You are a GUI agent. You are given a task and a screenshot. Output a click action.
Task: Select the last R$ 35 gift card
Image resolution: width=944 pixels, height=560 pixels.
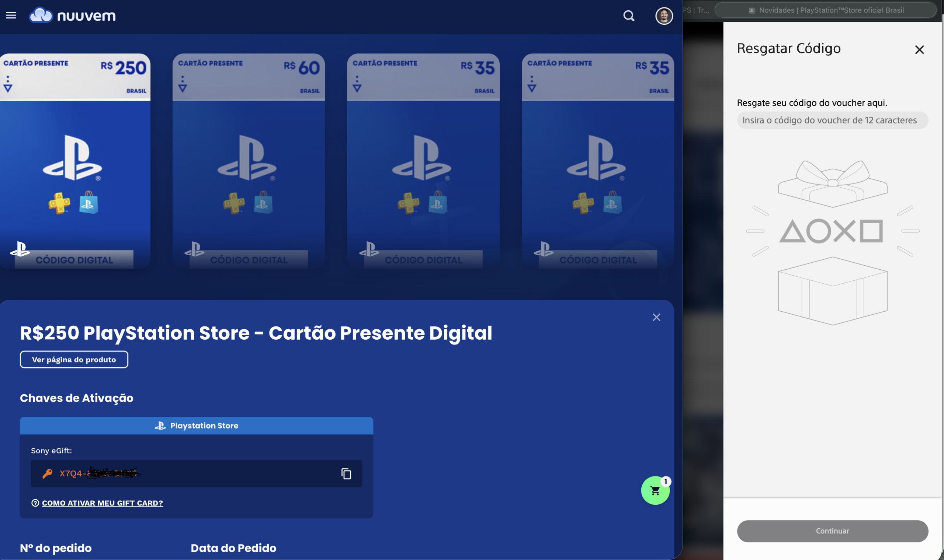[x=598, y=161]
